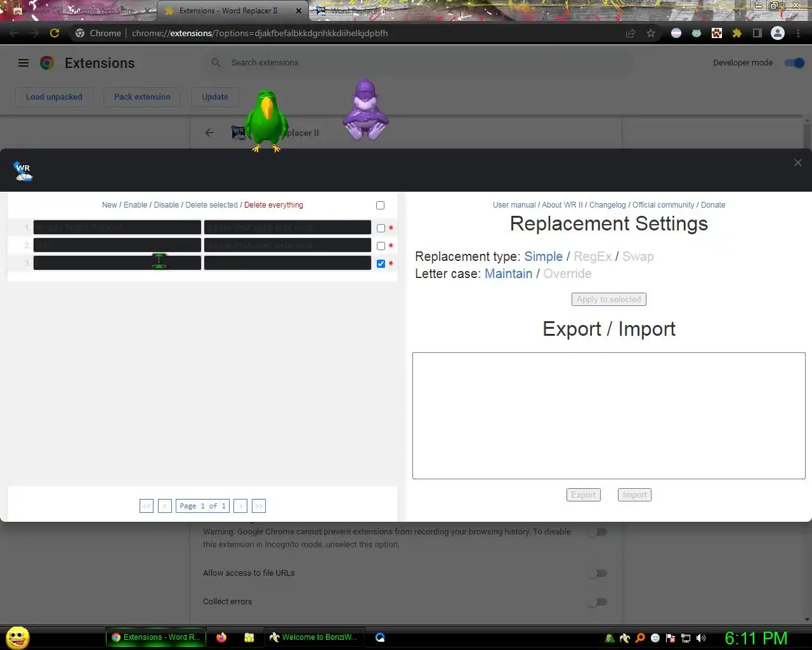This screenshot has height=650, width=812.
Task: Click the search magnifier icon on Extensions page
Action: (216, 62)
